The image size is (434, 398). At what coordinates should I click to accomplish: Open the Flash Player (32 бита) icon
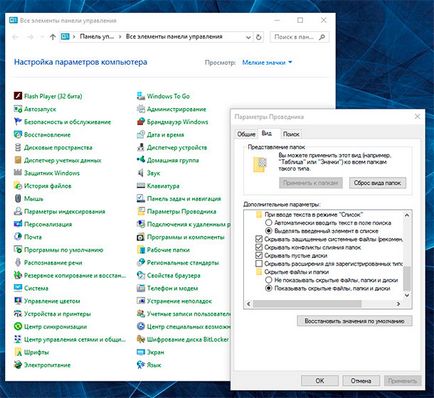(18, 96)
